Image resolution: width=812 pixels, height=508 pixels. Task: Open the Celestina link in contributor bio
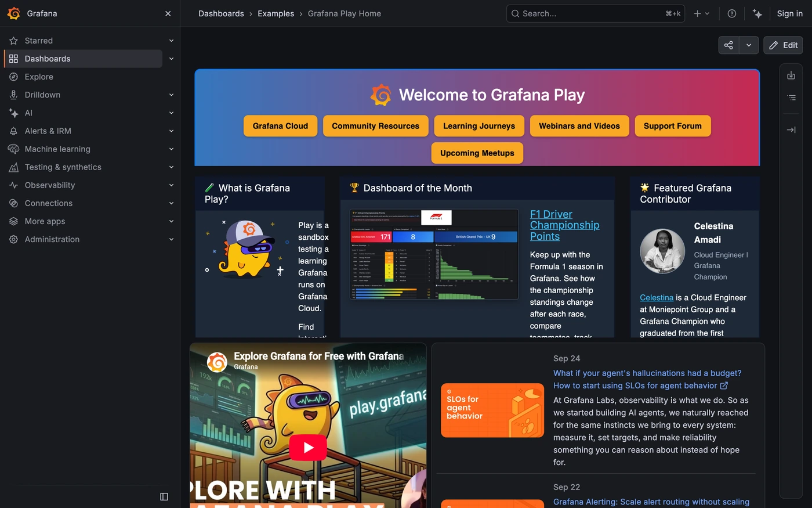pos(657,298)
